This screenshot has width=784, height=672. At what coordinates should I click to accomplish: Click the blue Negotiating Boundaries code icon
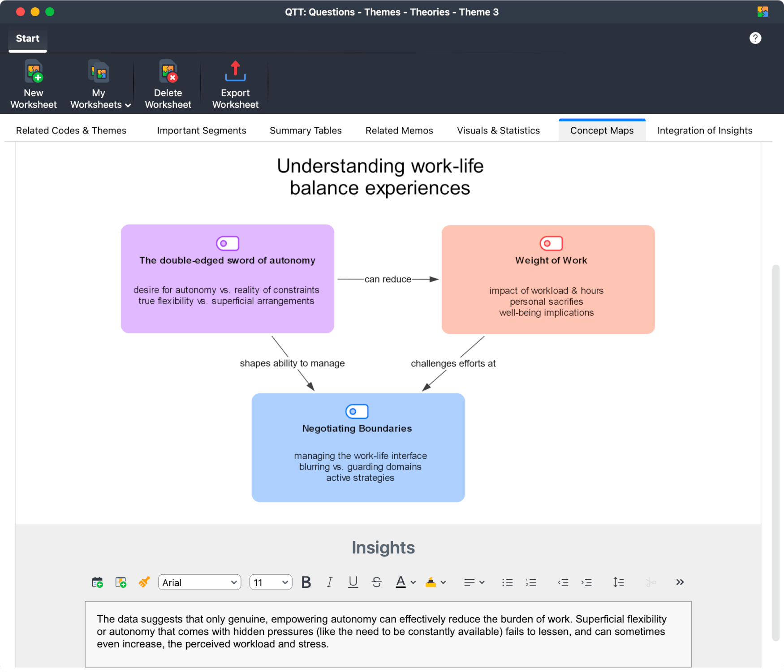357,411
